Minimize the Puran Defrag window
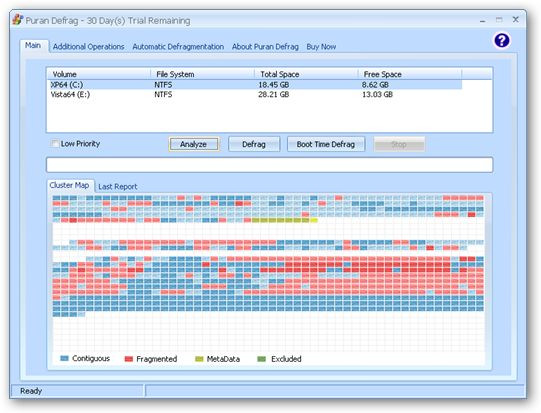Viewport: 541px width, 413px height. point(482,20)
